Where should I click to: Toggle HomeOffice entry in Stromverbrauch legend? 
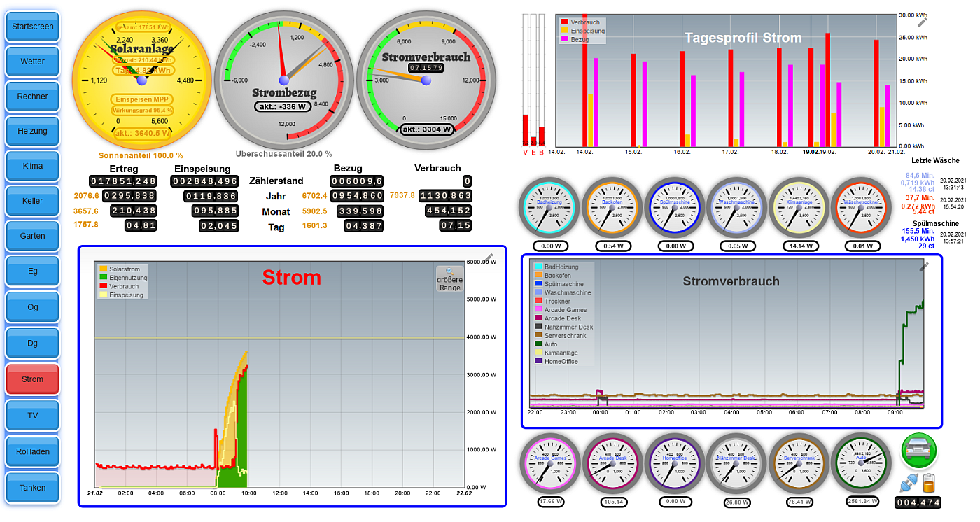pyautogui.click(x=556, y=361)
